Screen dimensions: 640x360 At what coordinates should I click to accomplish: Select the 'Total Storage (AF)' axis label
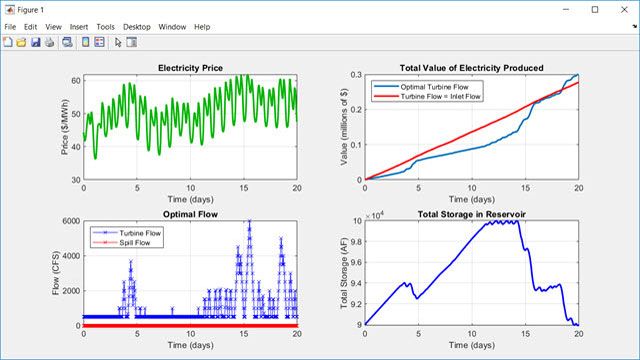click(344, 273)
